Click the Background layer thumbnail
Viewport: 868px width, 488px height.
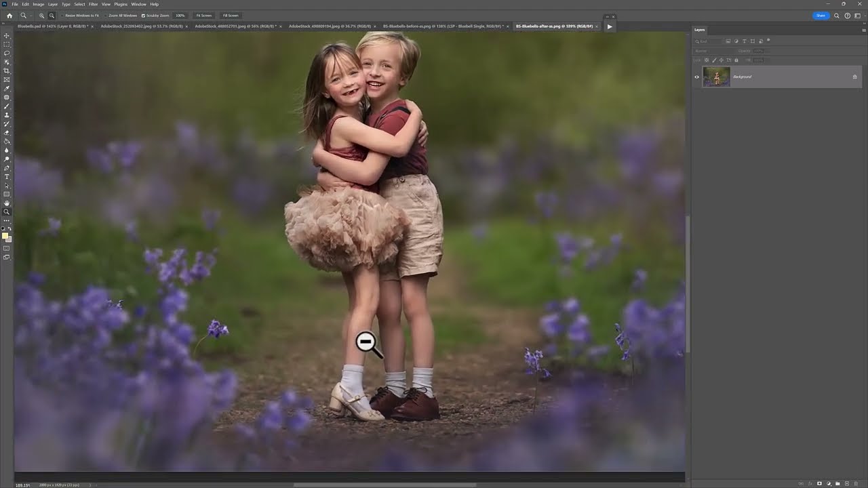716,77
